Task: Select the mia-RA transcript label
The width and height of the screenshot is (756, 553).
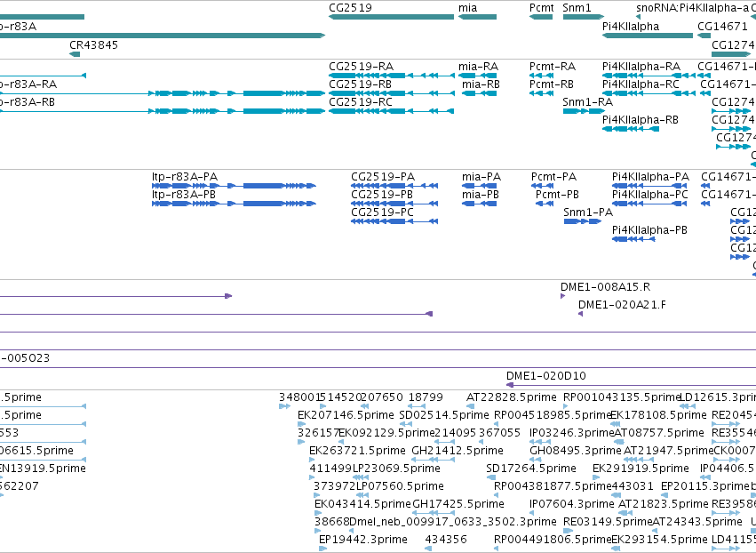Action: point(478,67)
